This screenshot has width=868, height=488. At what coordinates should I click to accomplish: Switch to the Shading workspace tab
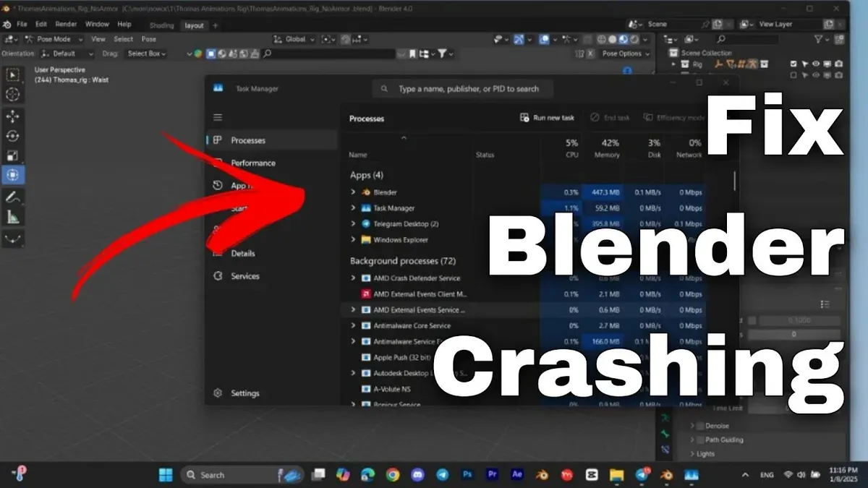(162, 25)
